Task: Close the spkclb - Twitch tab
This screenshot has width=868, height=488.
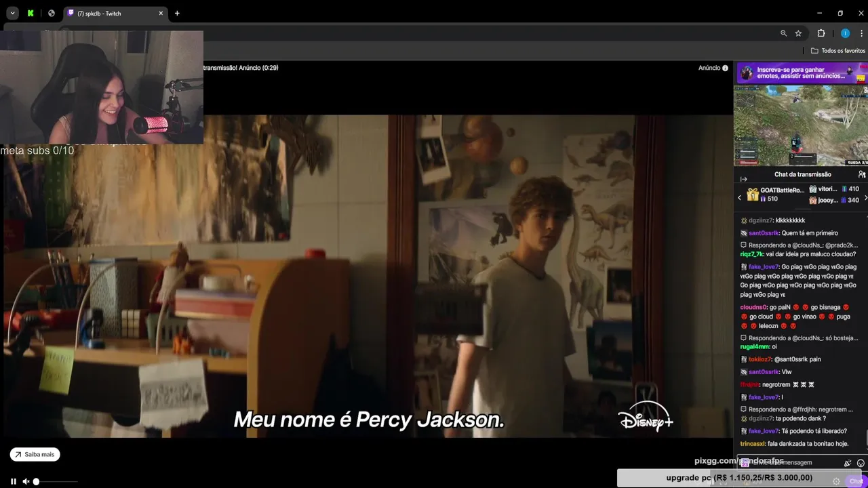Action: [161, 13]
